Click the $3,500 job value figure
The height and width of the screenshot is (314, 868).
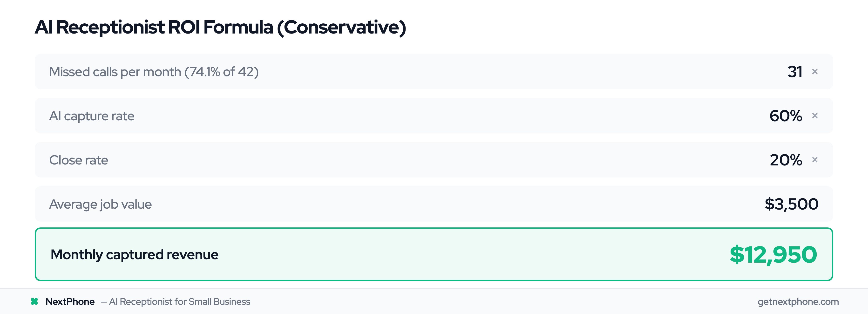(791, 204)
